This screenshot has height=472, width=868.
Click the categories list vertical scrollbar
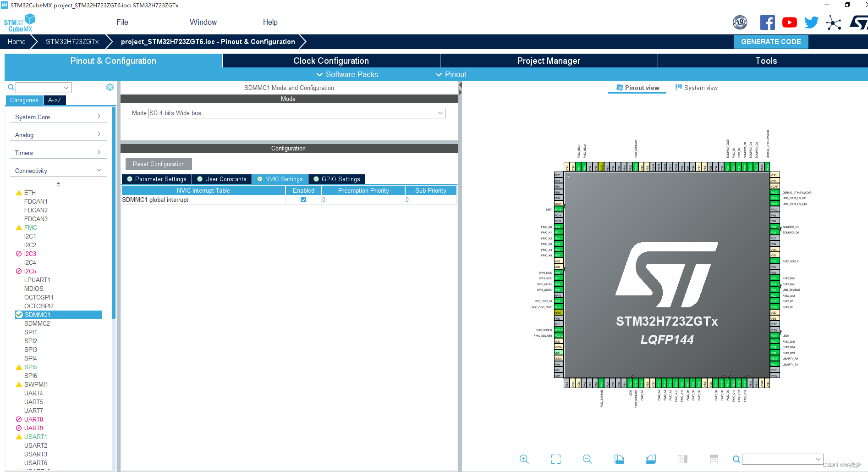click(x=114, y=213)
